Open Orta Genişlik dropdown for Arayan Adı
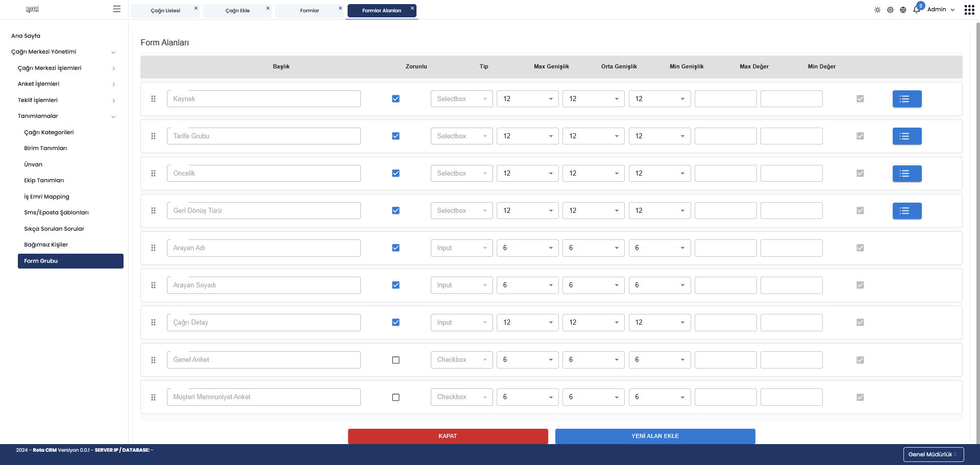This screenshot has width=980, height=465. tap(594, 248)
